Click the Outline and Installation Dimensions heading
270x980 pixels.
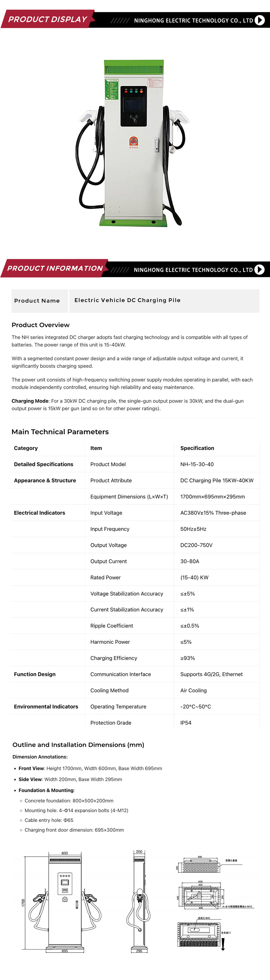pos(78,745)
